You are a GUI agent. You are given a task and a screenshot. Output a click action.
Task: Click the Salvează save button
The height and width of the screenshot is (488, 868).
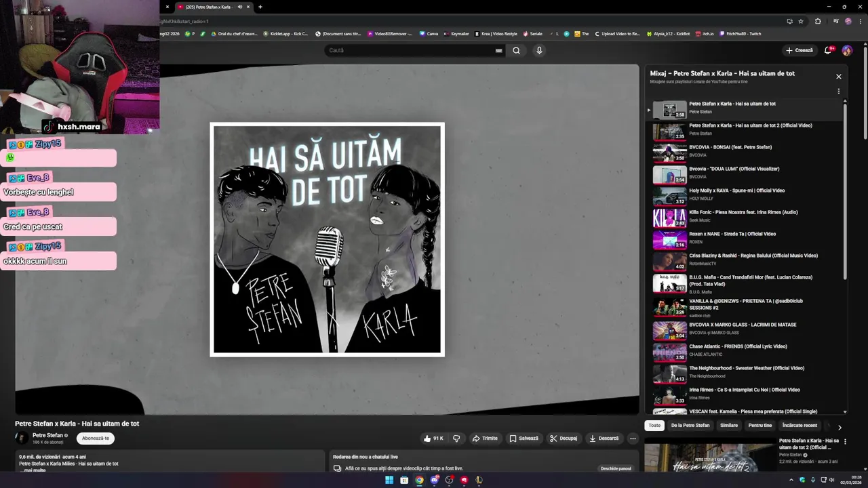[524, 439]
